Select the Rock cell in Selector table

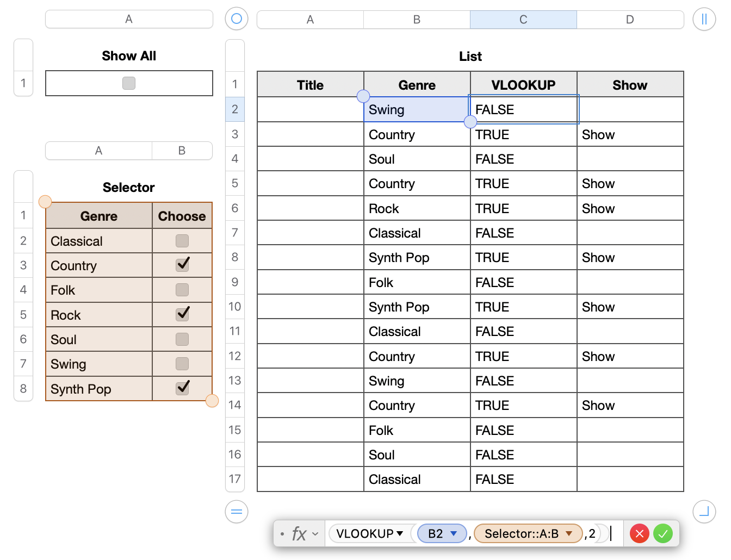point(99,315)
